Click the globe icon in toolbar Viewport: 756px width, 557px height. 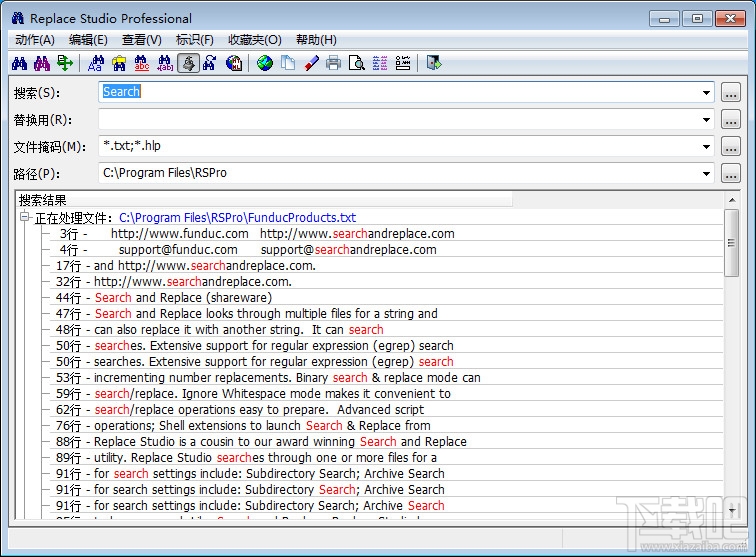tap(265, 63)
